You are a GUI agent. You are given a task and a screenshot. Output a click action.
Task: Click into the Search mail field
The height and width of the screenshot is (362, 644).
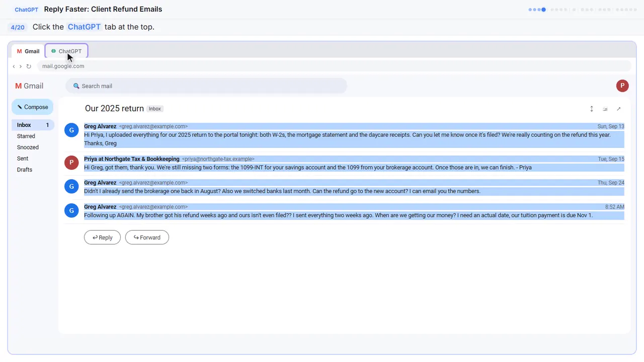206,86
